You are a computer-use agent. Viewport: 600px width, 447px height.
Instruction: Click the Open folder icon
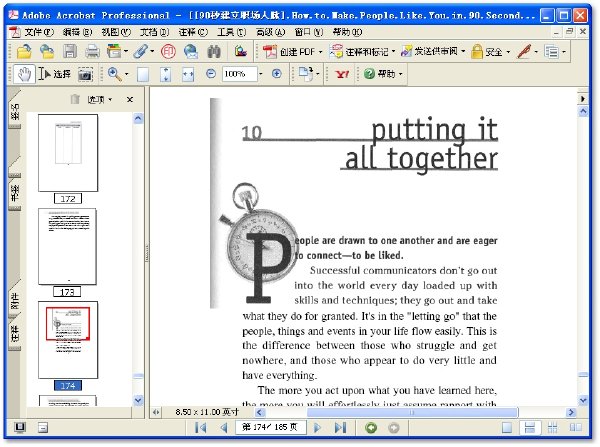point(24,51)
